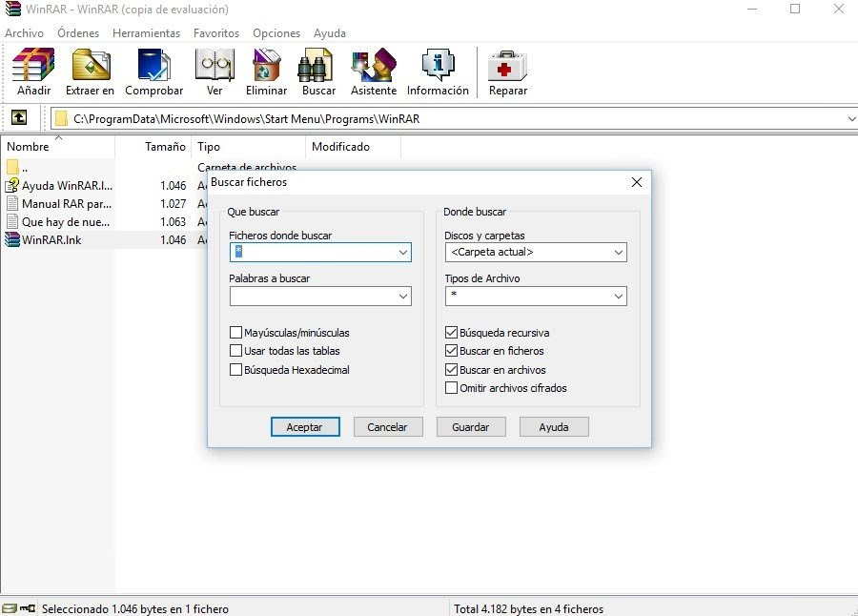Click the Ayuda WinRAR help file icon
The image size is (858, 616).
click(x=12, y=185)
